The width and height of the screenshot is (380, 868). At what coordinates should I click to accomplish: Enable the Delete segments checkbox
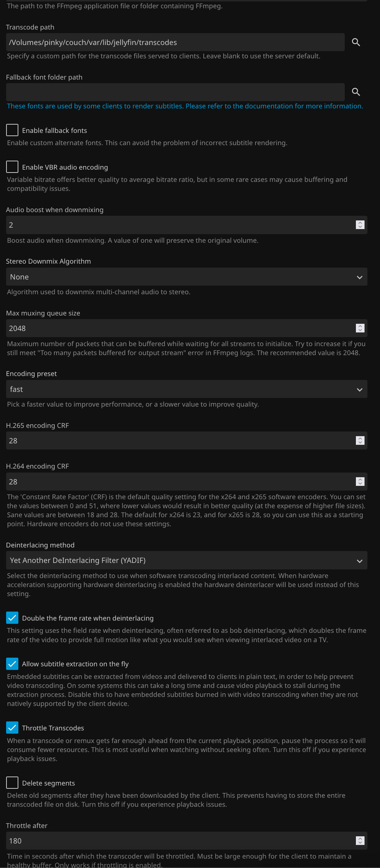12,783
